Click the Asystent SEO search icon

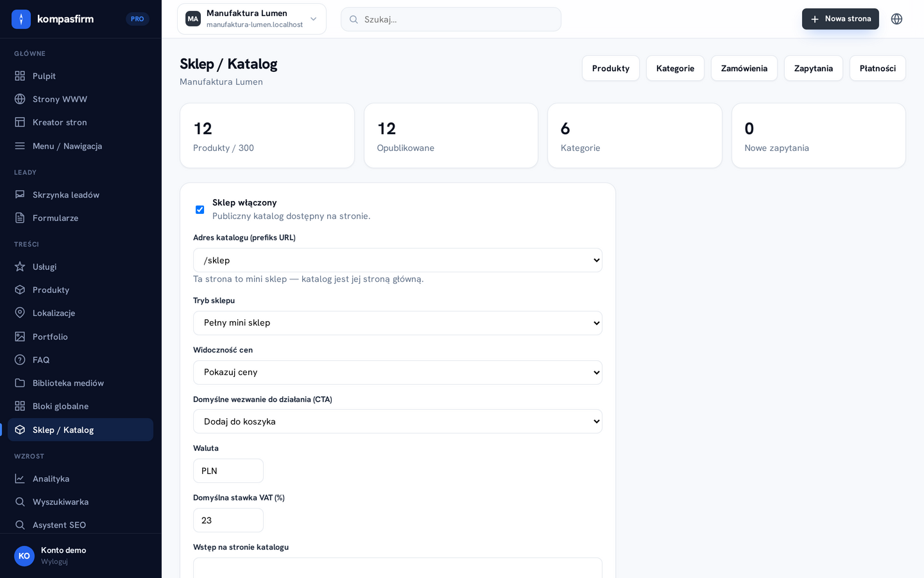(x=20, y=525)
